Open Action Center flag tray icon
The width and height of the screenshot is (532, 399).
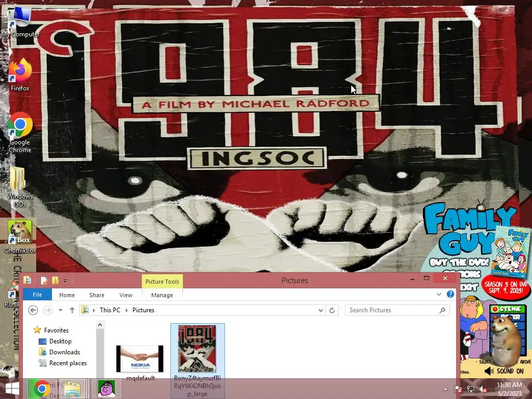click(458, 389)
